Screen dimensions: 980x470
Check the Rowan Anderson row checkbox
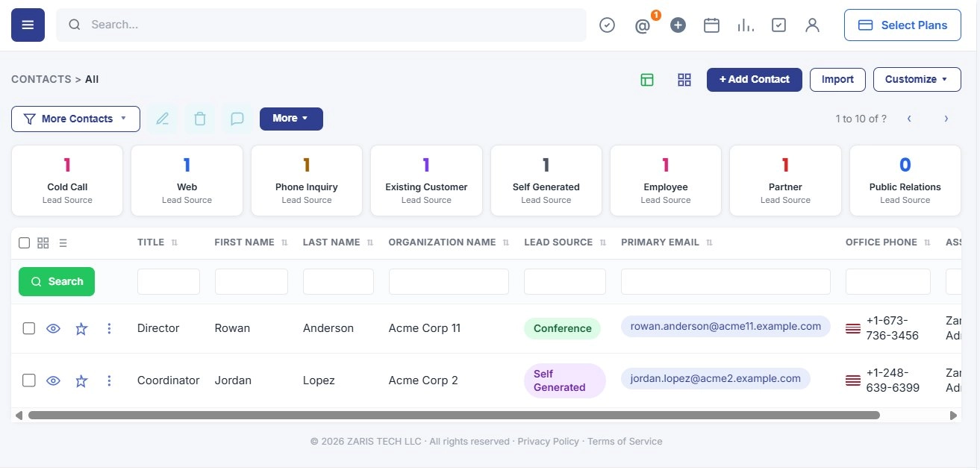tap(29, 328)
